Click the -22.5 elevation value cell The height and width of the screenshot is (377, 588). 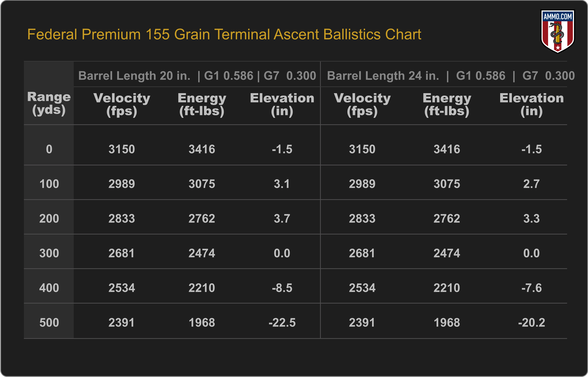(282, 322)
